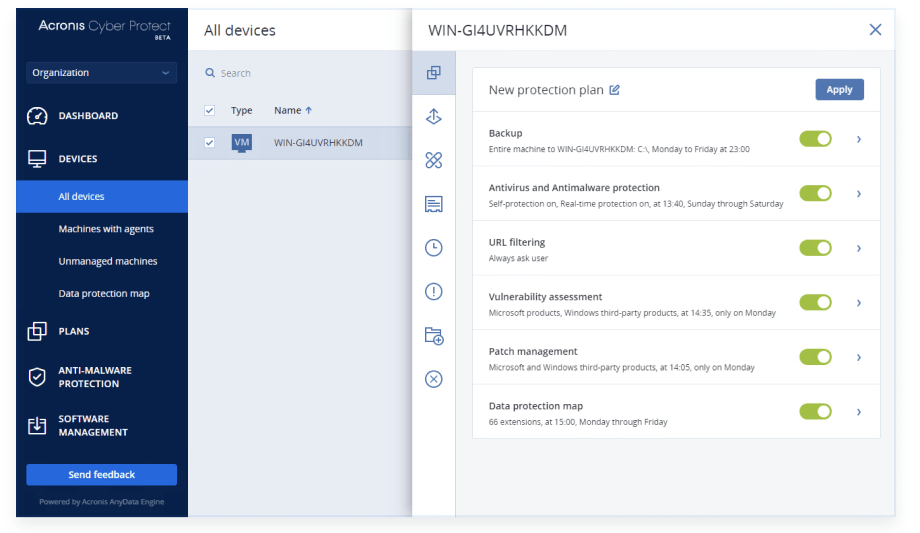This screenshot has width=920, height=533.
Task: Open the Plans menu
Action: pyautogui.click(x=74, y=331)
